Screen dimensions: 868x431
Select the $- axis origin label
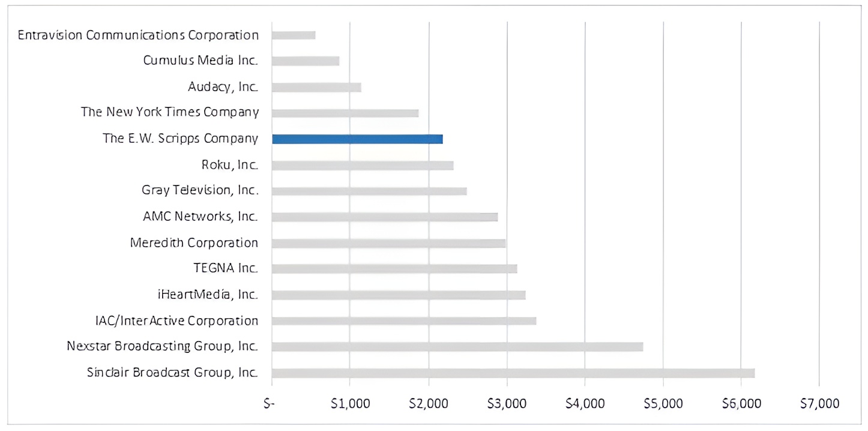270,404
